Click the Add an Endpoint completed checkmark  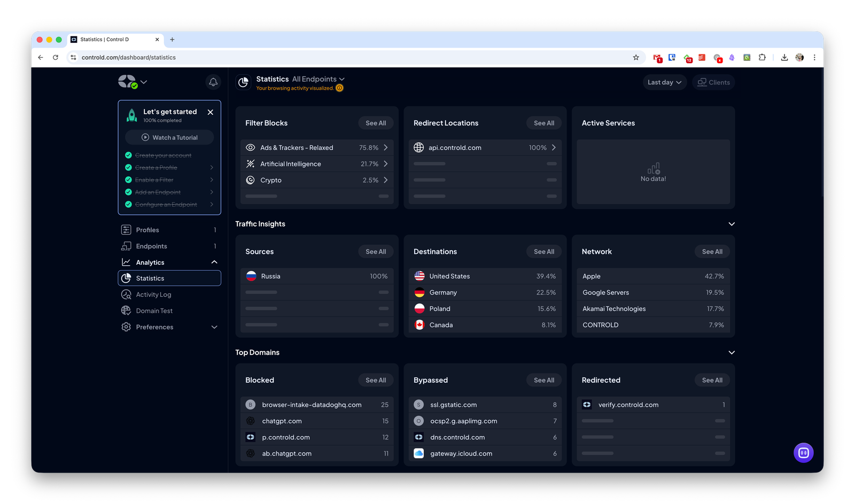128,192
